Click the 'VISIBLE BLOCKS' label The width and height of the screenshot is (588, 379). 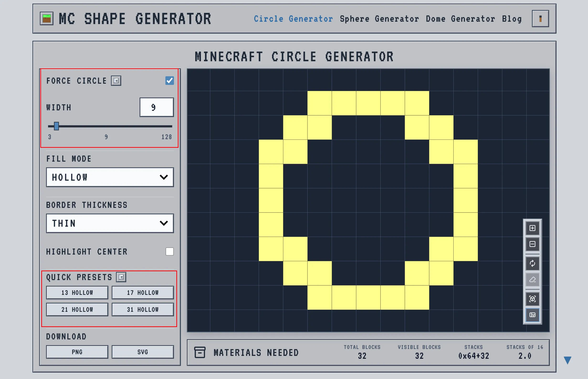[x=419, y=347]
